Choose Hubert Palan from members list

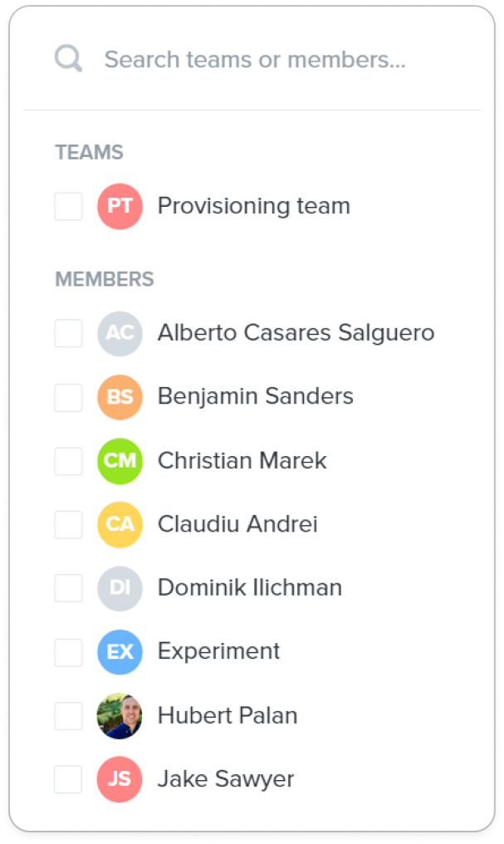pyautogui.click(x=227, y=715)
